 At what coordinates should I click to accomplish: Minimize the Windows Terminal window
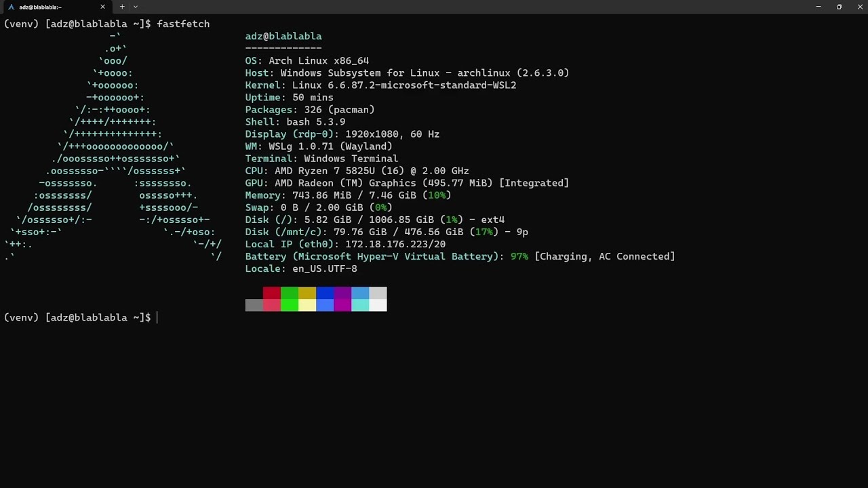tap(818, 7)
